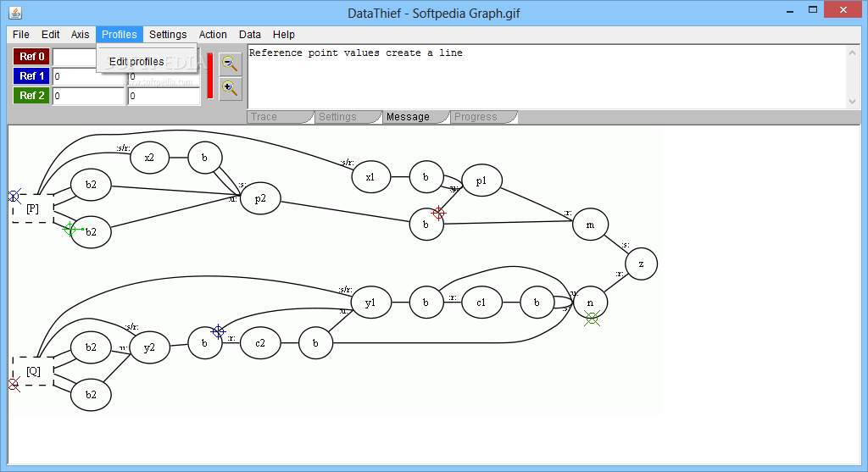Viewport: 868px width, 472px height.
Task: Open the Edit menu
Action: click(x=50, y=34)
